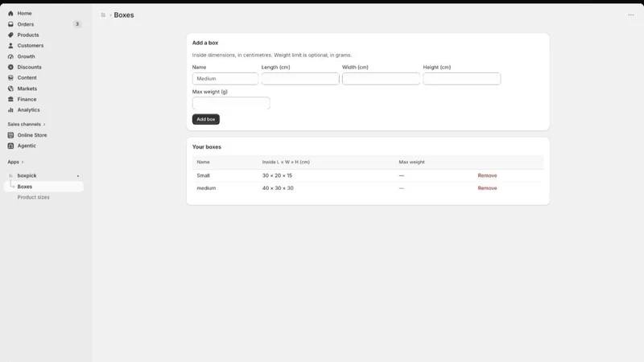The image size is (644, 362).
Task: Click the Content icon
Action: point(10,77)
